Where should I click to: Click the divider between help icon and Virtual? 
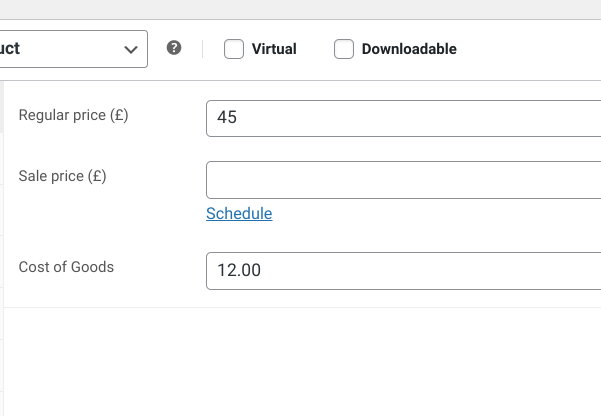pos(203,49)
